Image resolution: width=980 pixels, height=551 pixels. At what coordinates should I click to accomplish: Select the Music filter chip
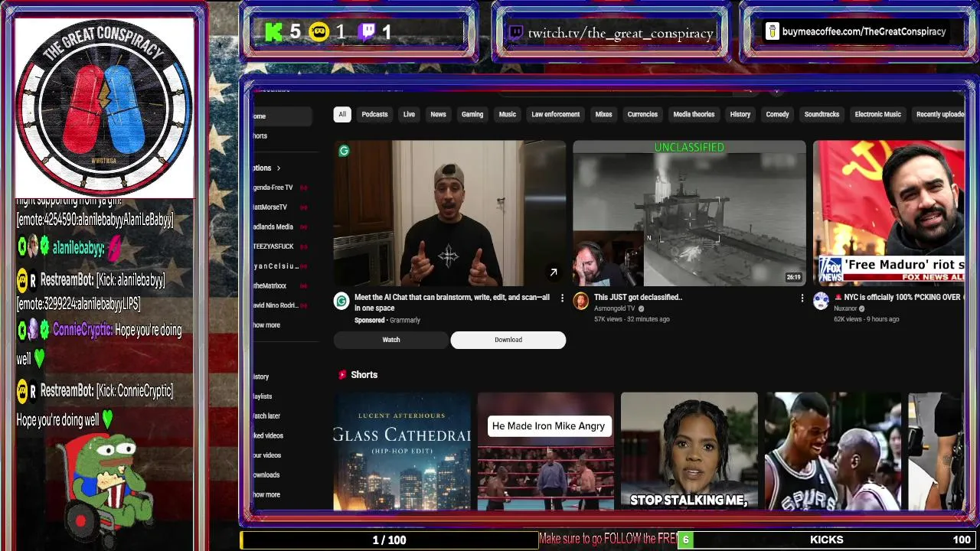tap(508, 114)
